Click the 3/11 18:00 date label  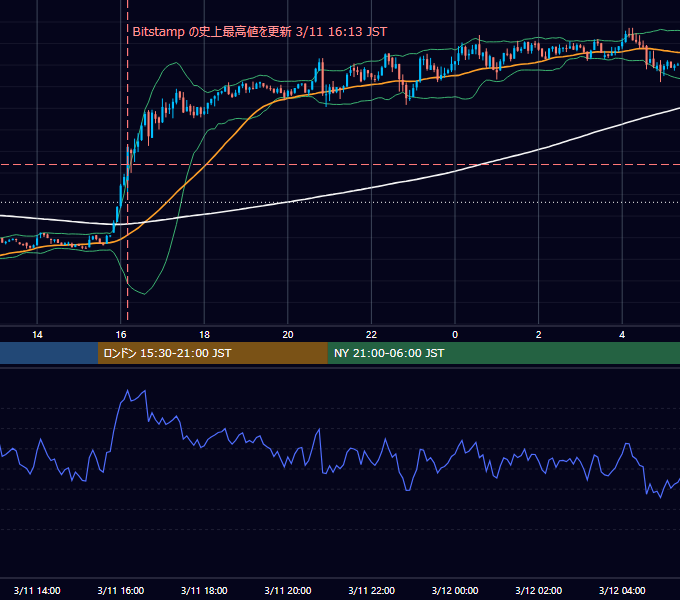click(204, 590)
